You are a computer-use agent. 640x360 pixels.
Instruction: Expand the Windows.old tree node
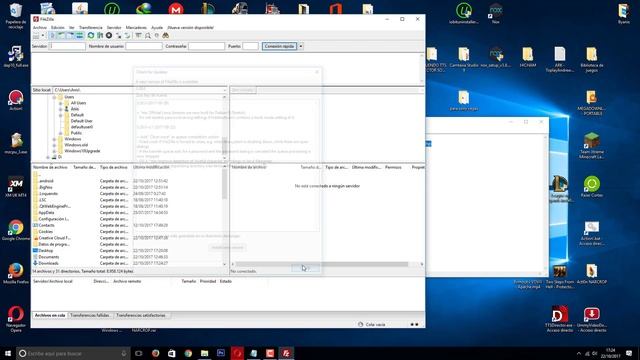tap(54, 145)
